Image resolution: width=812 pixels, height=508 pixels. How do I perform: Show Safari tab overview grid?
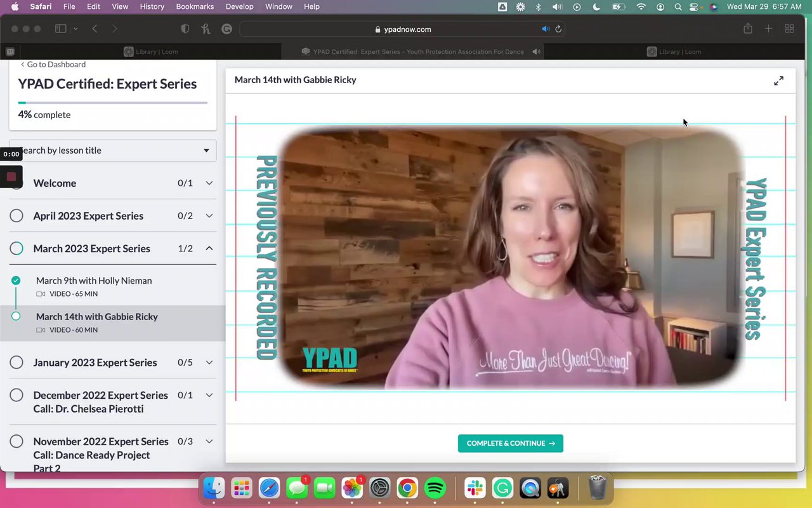point(789,29)
